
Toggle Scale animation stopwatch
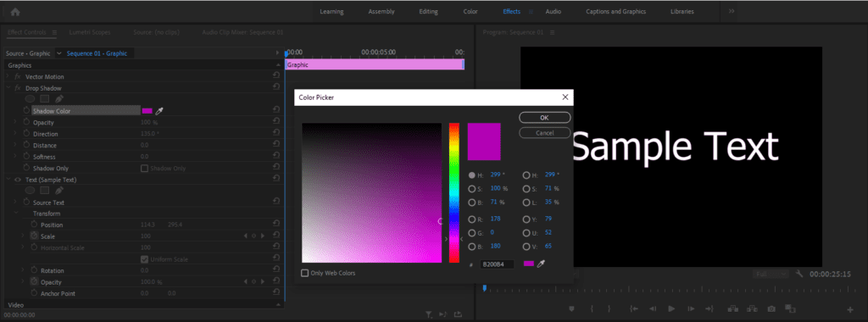point(33,236)
